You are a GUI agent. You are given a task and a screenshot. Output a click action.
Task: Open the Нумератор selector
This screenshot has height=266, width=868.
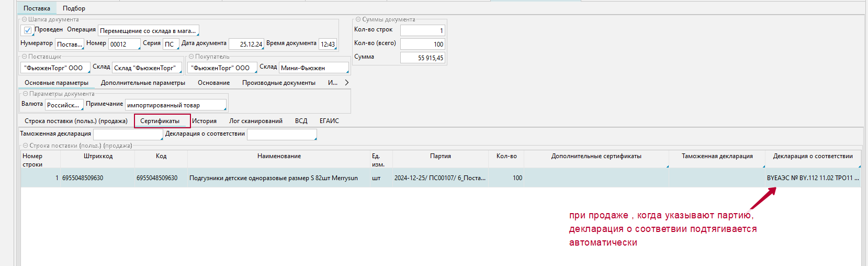pyautogui.click(x=69, y=45)
